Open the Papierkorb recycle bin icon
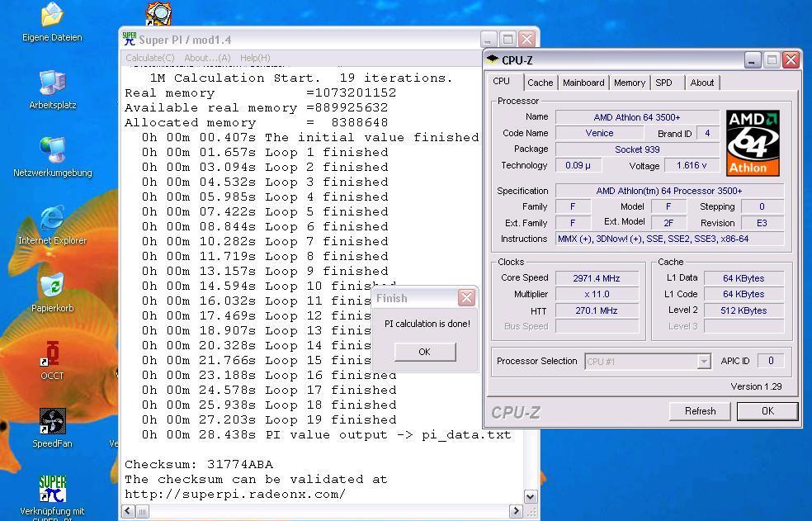The image size is (812, 521). [x=52, y=286]
